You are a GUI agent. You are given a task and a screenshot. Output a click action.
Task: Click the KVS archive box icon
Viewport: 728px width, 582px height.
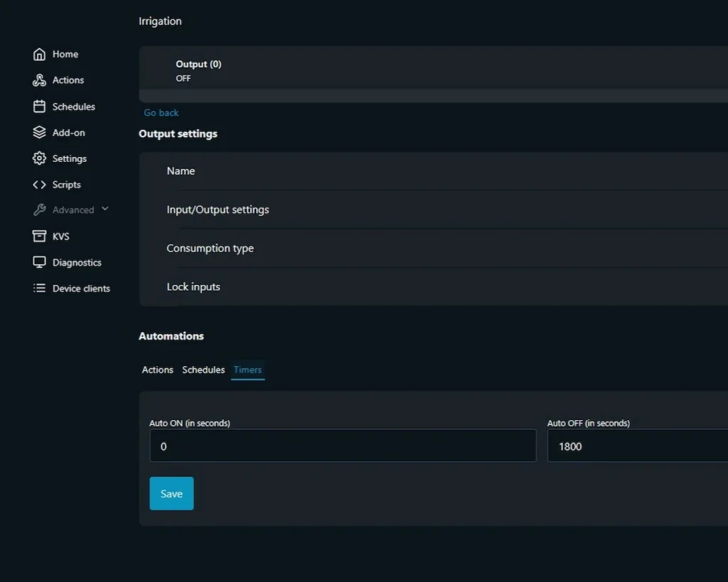tap(40, 236)
